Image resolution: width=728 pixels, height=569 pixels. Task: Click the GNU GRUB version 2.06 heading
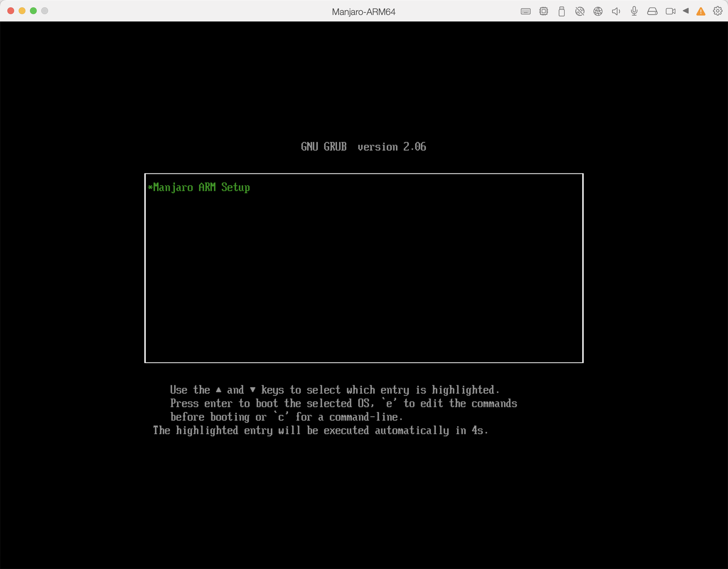363,147
